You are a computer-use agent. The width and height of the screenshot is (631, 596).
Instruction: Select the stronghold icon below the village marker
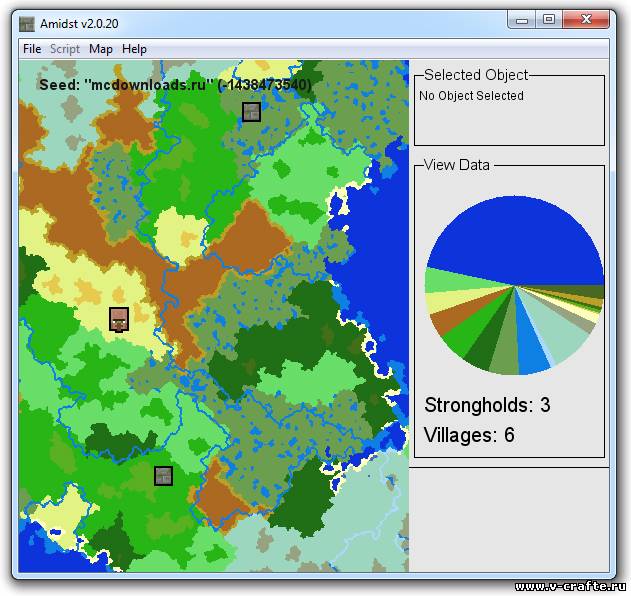click(x=163, y=476)
